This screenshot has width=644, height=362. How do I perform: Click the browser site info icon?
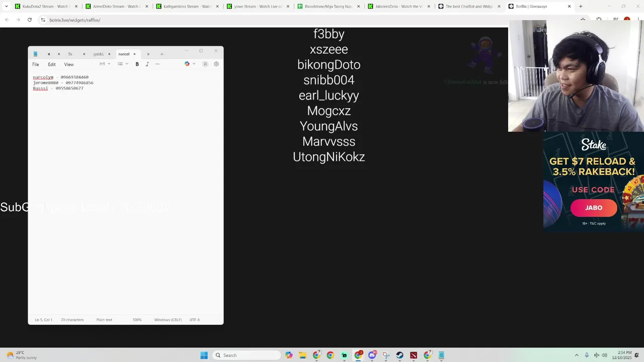(x=43, y=20)
